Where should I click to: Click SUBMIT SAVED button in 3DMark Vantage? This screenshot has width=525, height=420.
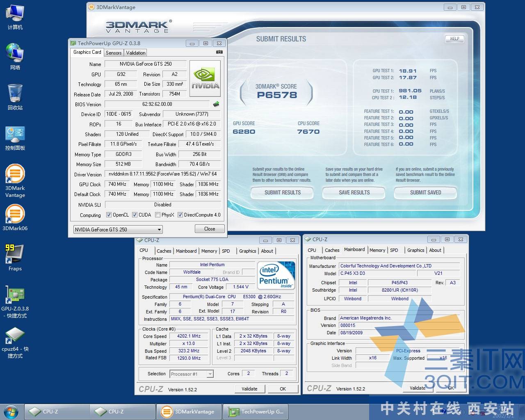coord(426,192)
